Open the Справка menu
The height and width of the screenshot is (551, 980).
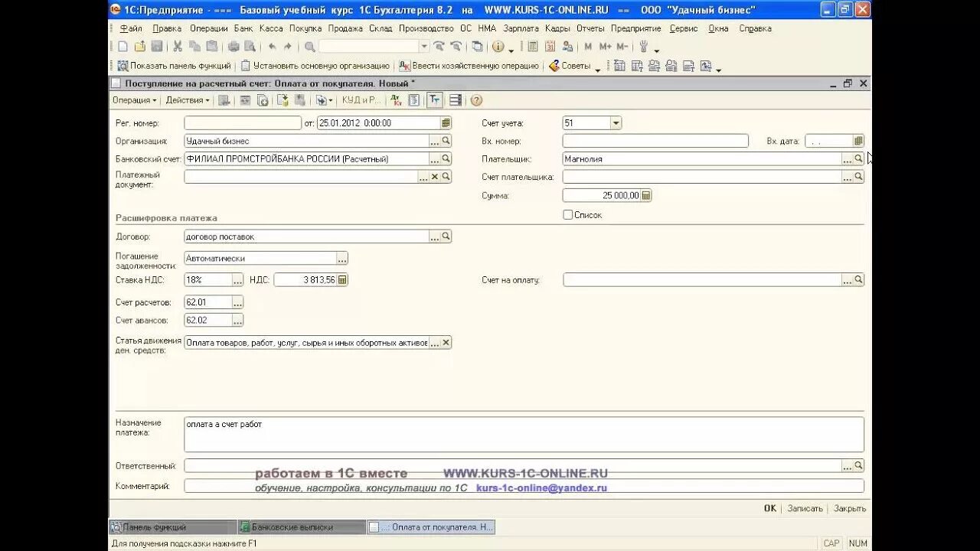click(756, 28)
